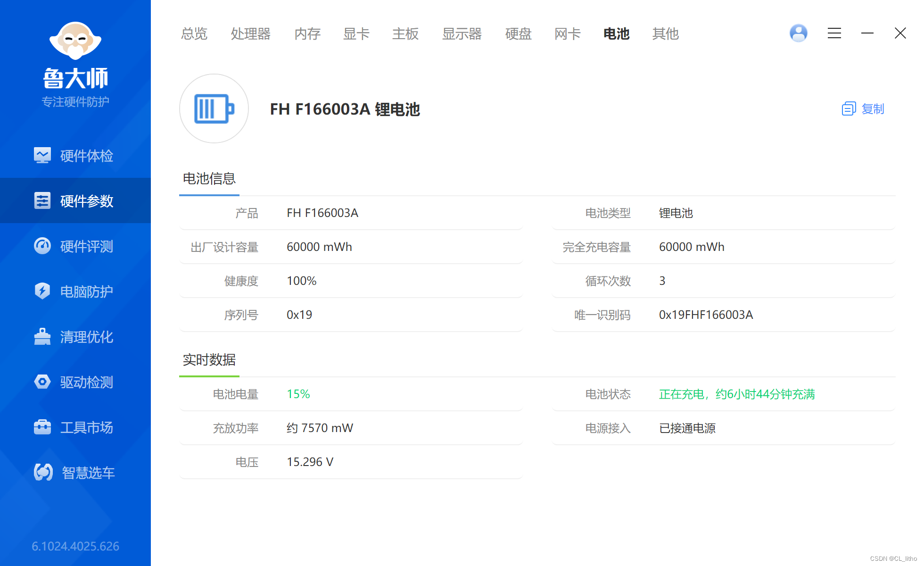This screenshot has width=924, height=566.
Task: Switch to the 处理器 processor tab
Action: [x=250, y=34]
